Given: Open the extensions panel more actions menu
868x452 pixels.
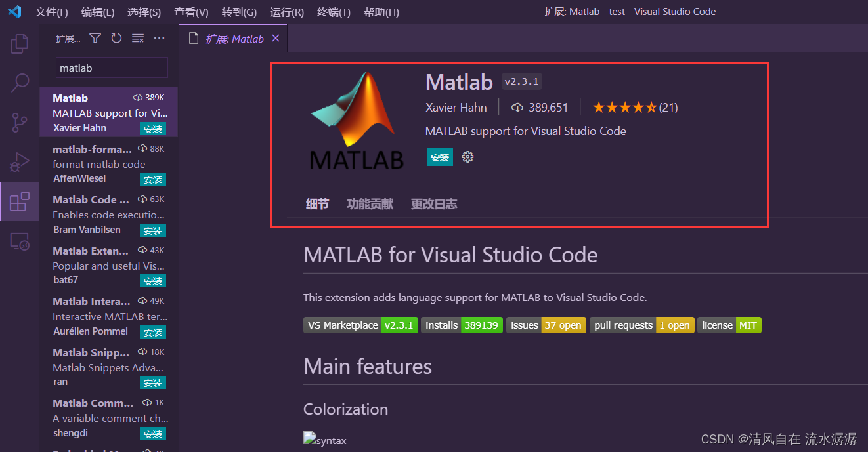Looking at the screenshot, I should pos(160,39).
